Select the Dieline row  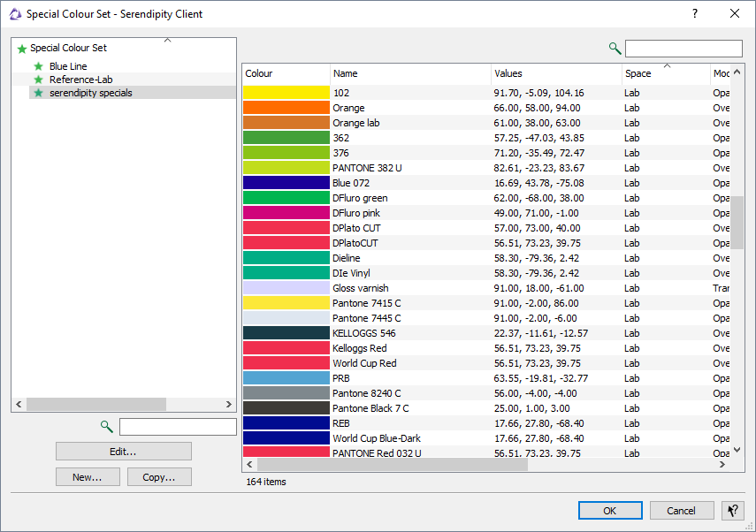coord(486,258)
